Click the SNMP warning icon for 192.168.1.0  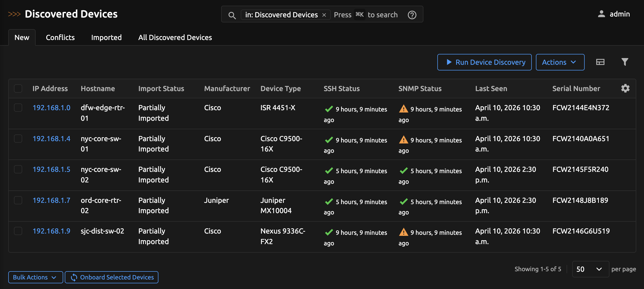pyautogui.click(x=404, y=109)
